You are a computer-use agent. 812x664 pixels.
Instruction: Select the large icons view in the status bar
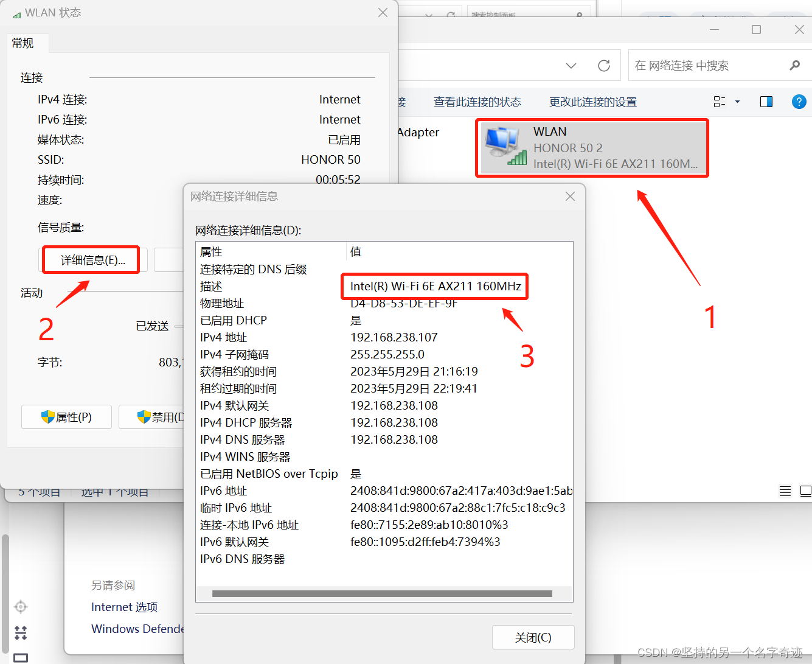pyautogui.click(x=806, y=491)
